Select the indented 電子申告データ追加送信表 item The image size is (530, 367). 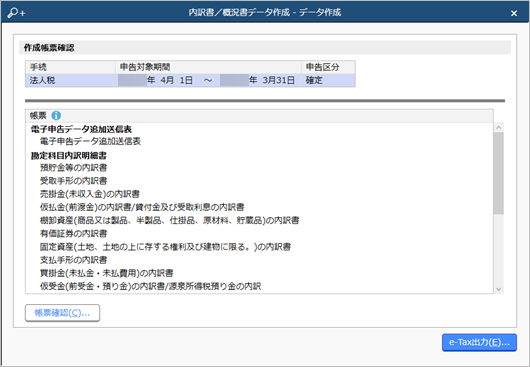[x=90, y=141]
